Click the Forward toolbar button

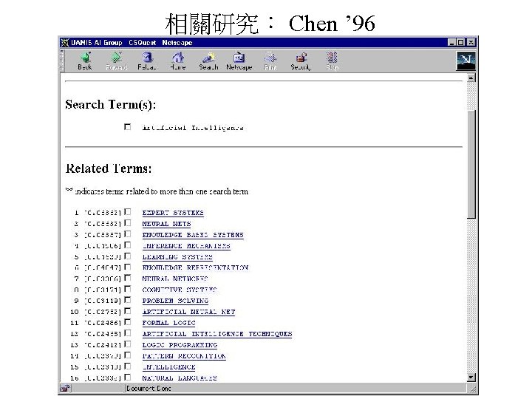[x=117, y=61]
